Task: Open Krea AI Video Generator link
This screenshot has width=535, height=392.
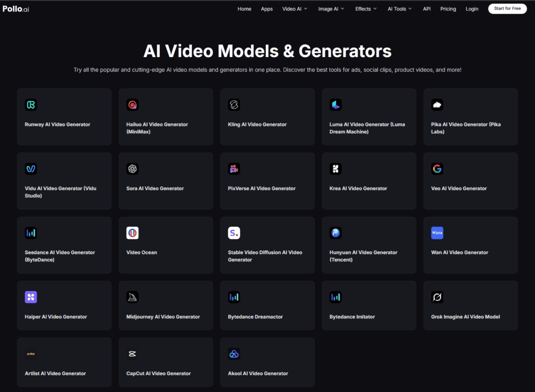Action: click(358, 188)
